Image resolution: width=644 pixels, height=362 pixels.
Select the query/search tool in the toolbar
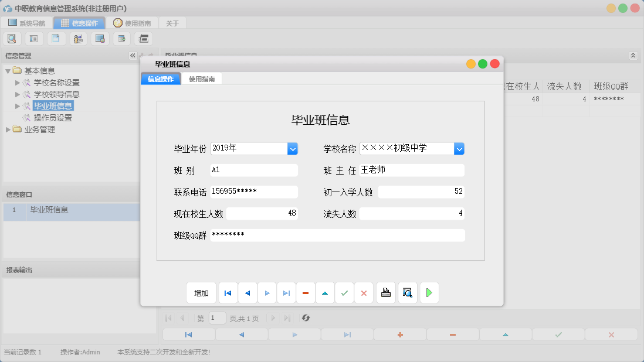click(x=12, y=38)
